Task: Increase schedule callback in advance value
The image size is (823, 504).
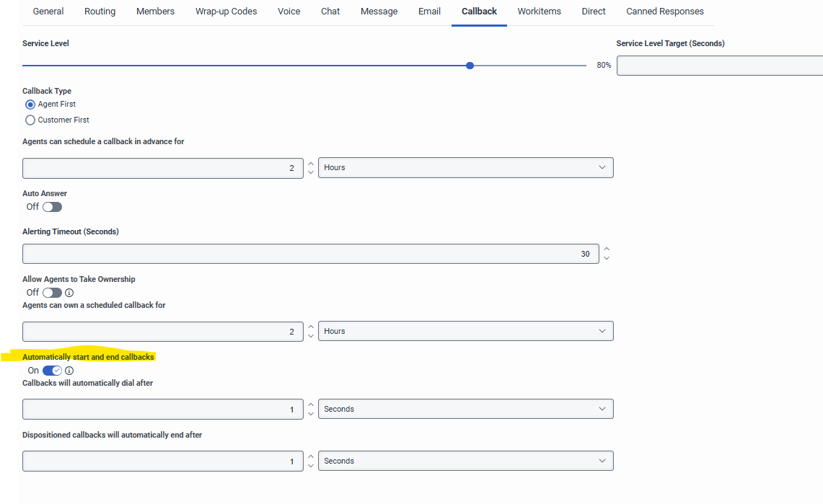Action: pyautogui.click(x=311, y=164)
